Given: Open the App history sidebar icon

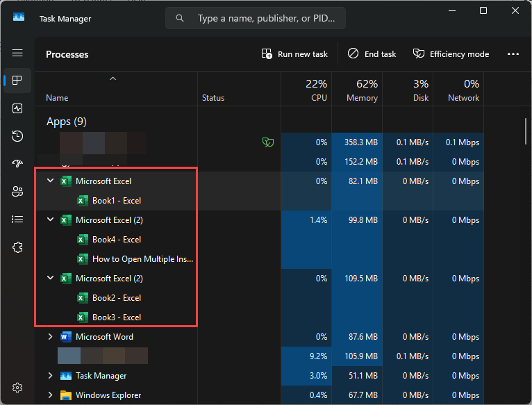Looking at the screenshot, I should coord(17,136).
